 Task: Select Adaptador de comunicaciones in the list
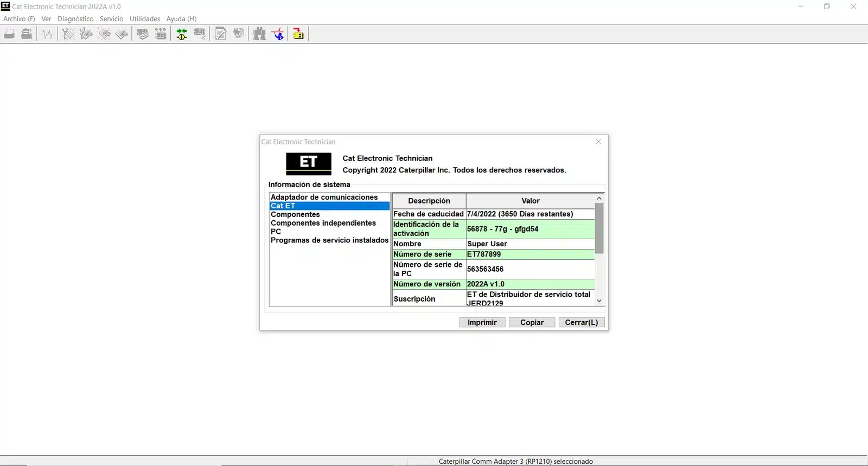[x=324, y=197]
